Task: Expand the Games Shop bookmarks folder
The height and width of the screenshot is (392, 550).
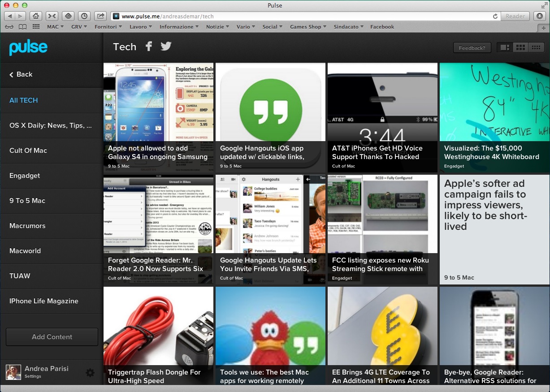Action: [x=308, y=27]
